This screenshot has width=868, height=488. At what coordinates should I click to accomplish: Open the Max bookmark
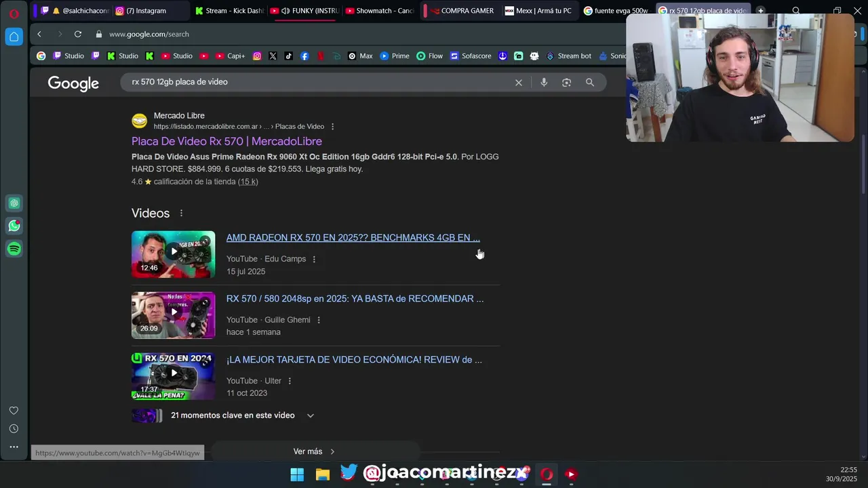click(360, 56)
